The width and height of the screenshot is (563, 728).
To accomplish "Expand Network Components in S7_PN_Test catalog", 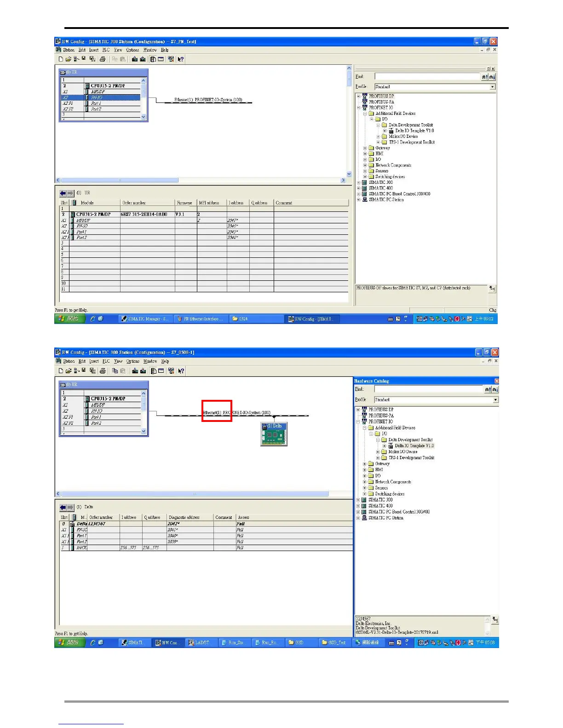I will pos(365,165).
